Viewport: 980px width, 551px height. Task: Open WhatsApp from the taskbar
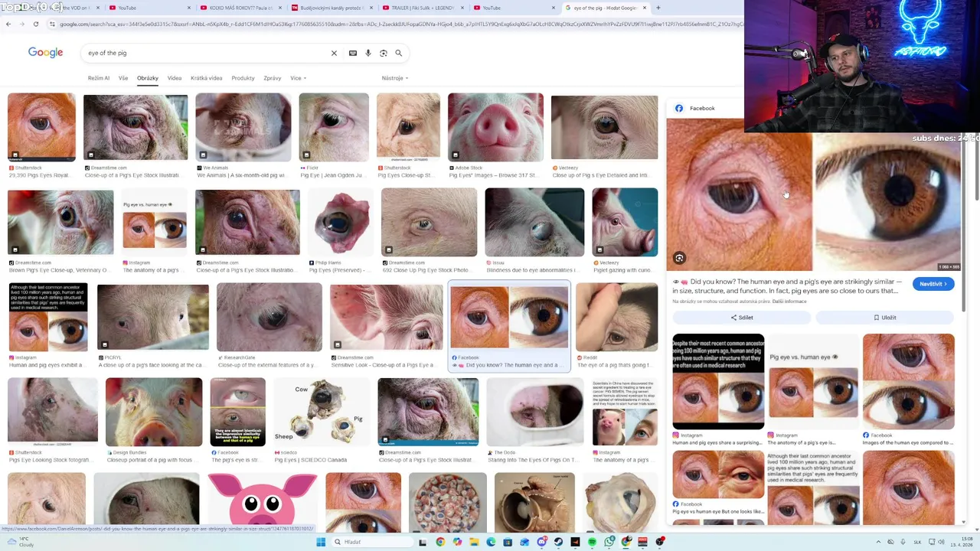point(609,542)
